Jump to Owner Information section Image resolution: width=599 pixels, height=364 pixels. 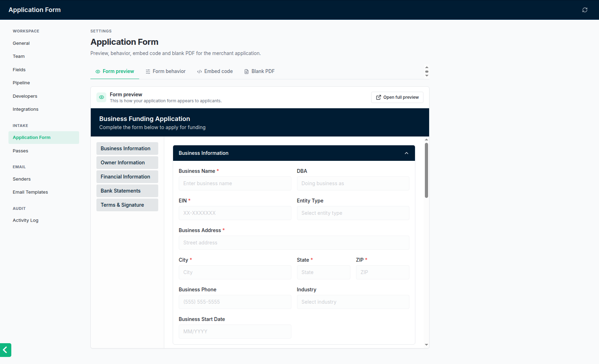[127, 163]
